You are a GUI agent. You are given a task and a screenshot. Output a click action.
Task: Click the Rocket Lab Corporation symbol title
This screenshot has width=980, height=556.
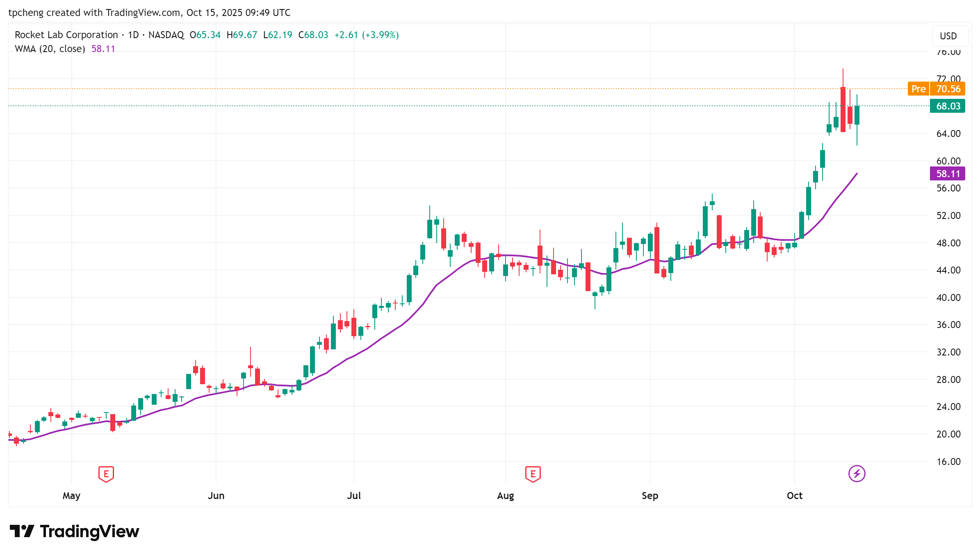tap(66, 35)
